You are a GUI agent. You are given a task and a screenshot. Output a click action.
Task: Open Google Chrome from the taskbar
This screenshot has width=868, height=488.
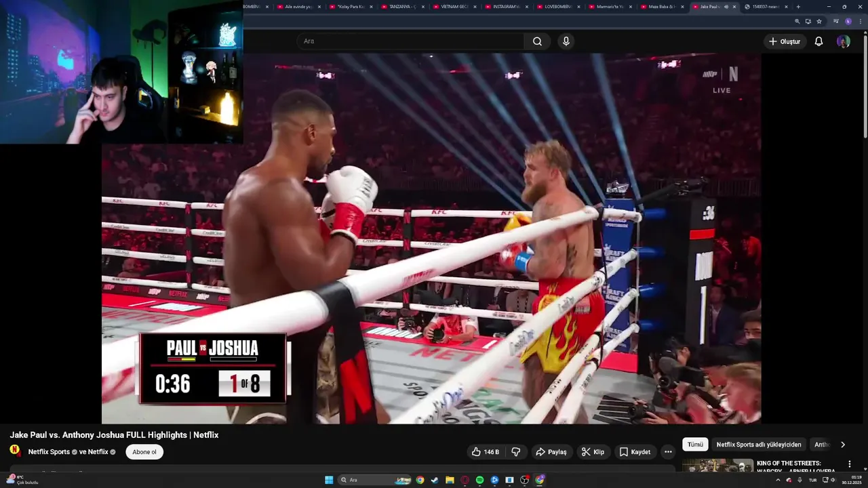(x=420, y=480)
